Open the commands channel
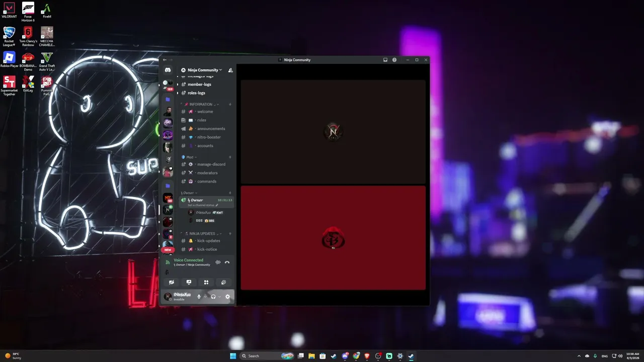The height and width of the screenshot is (362, 644). tap(206, 182)
